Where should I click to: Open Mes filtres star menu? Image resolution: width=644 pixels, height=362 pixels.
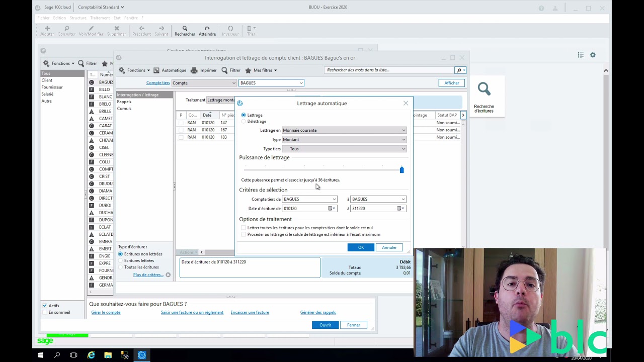261,70
